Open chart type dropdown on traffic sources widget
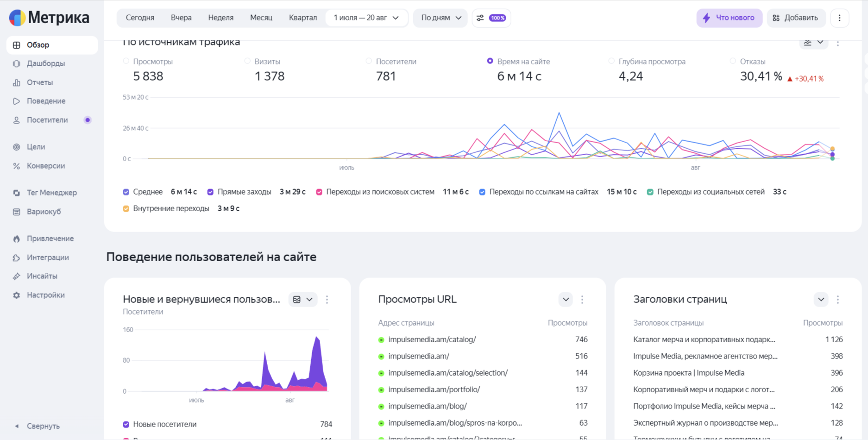Screen dimensions: 868x440 (x=814, y=43)
